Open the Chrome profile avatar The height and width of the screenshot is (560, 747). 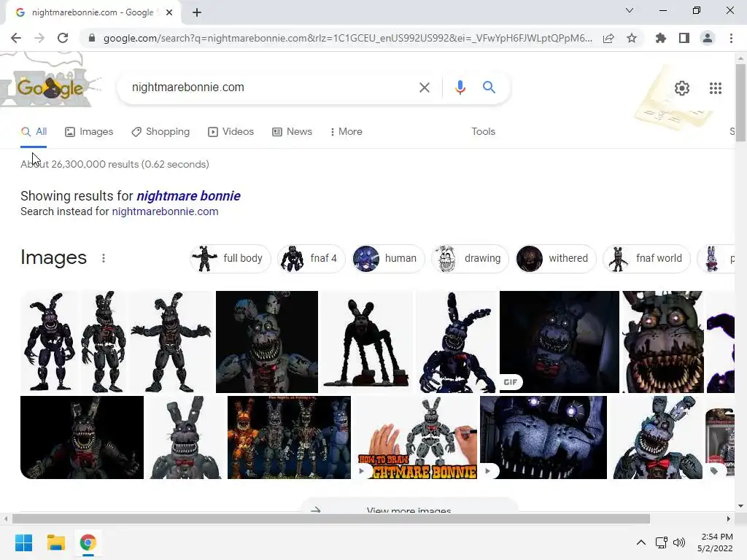708,38
